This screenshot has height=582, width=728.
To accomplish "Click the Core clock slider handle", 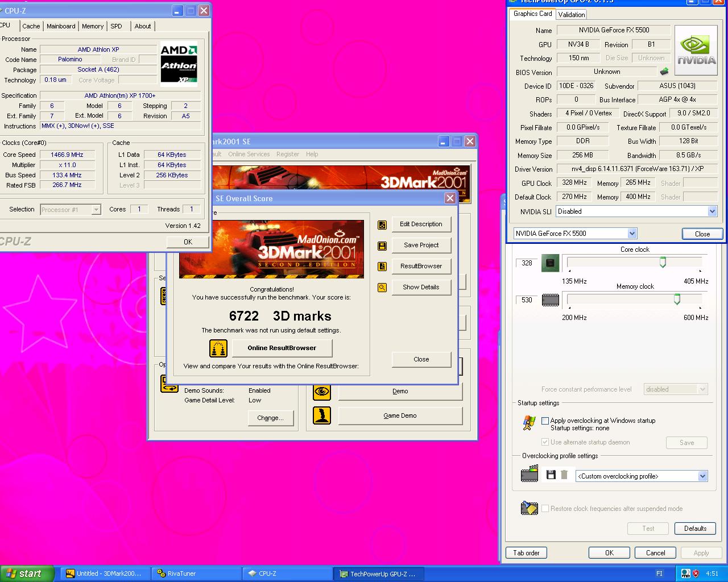I will pyautogui.click(x=663, y=262).
